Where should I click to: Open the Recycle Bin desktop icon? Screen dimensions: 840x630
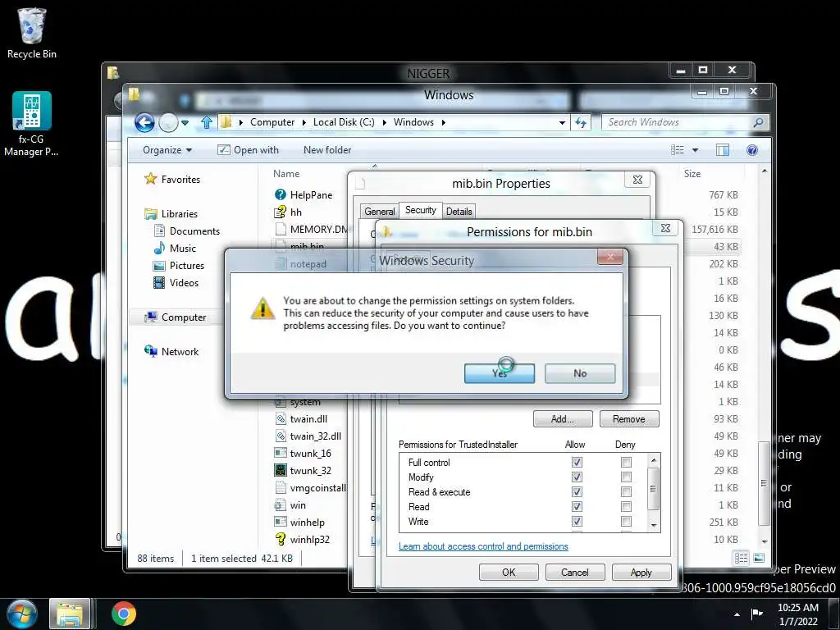pos(32,33)
